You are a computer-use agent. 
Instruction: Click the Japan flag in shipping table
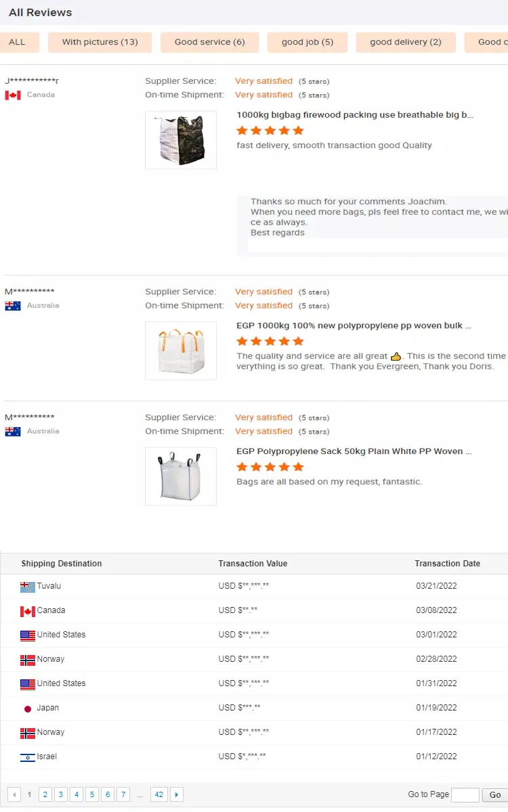28,708
